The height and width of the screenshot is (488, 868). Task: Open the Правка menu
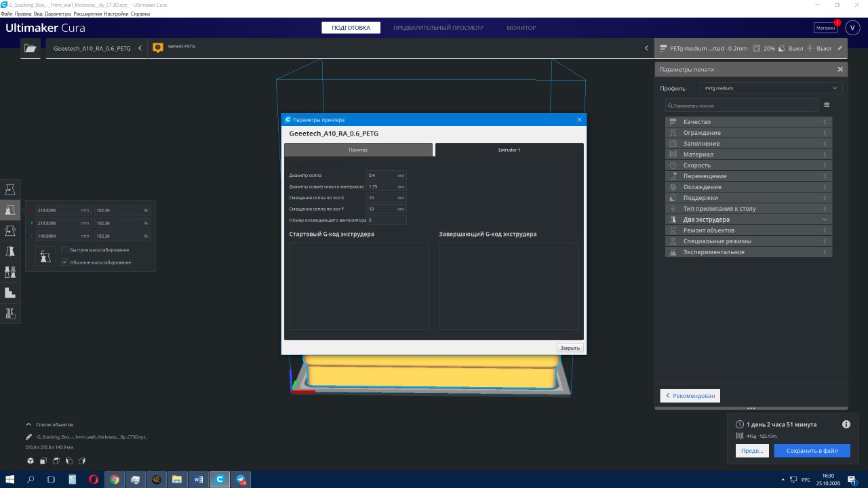[x=23, y=14]
